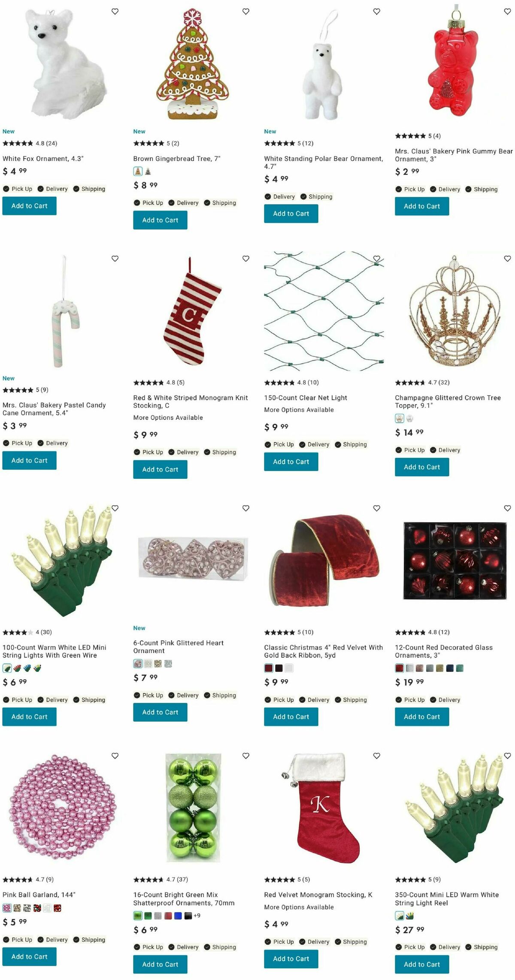View More Options Available for Net Light
Screen dimensions: 515x980
click(x=299, y=410)
